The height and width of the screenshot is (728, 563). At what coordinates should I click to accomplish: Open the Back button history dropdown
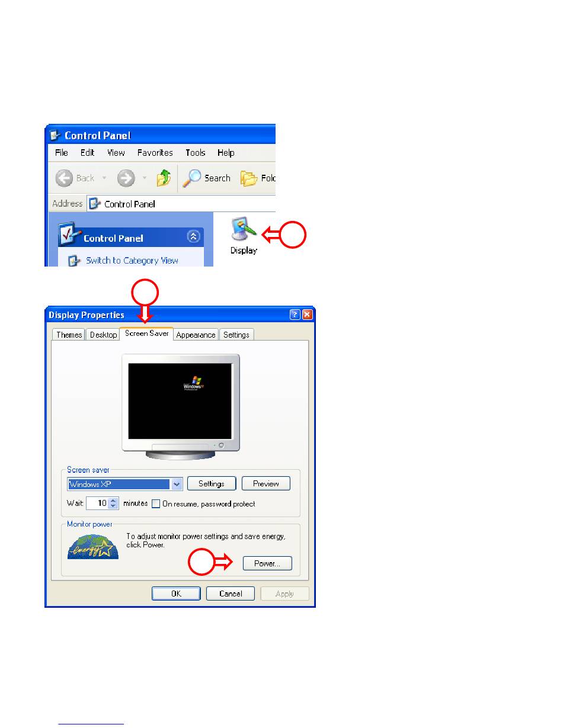105,178
